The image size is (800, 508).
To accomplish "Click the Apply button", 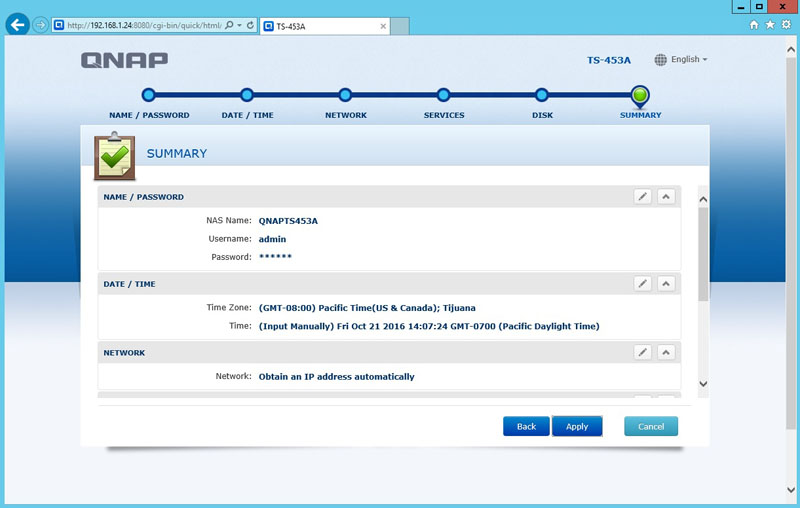I will [x=577, y=426].
